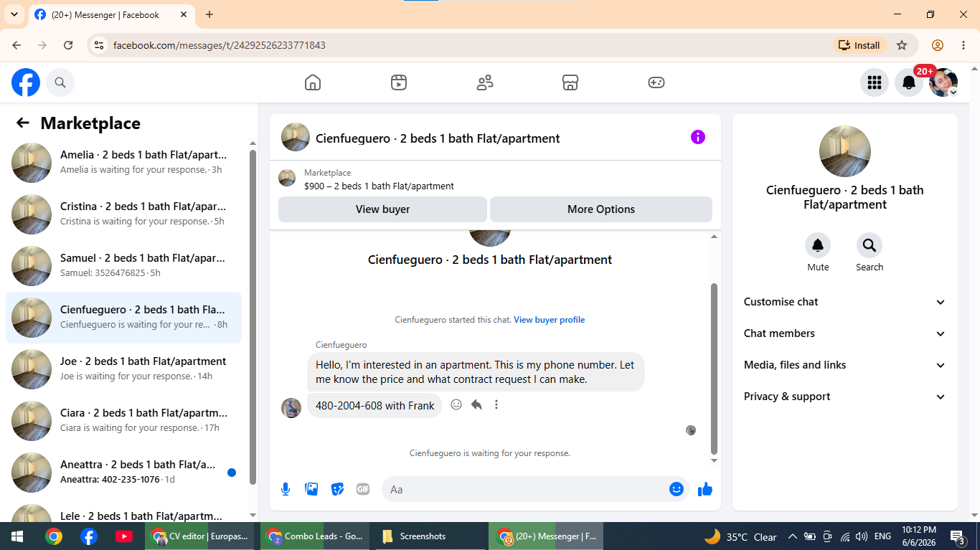
Task: View site information icon in address bar
Action: [99, 45]
